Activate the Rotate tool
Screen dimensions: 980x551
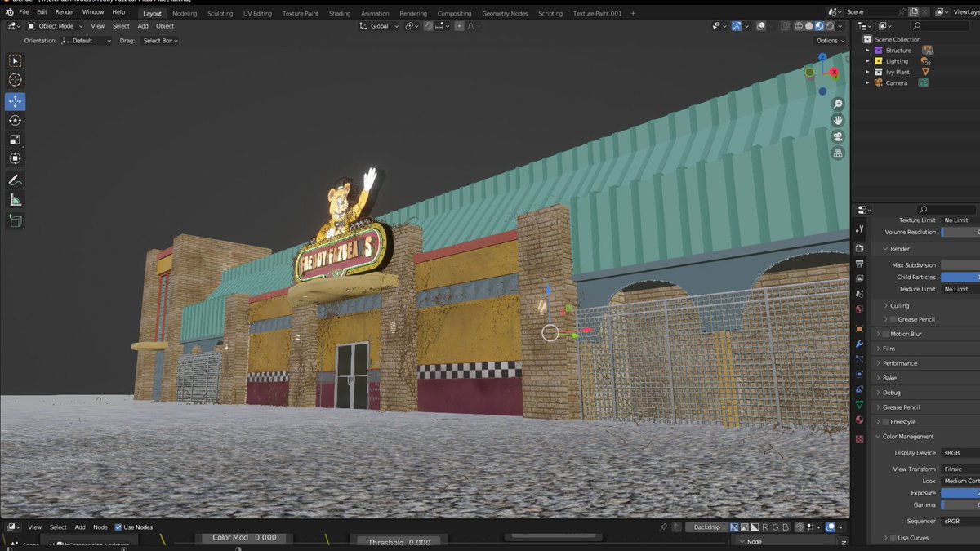15,120
